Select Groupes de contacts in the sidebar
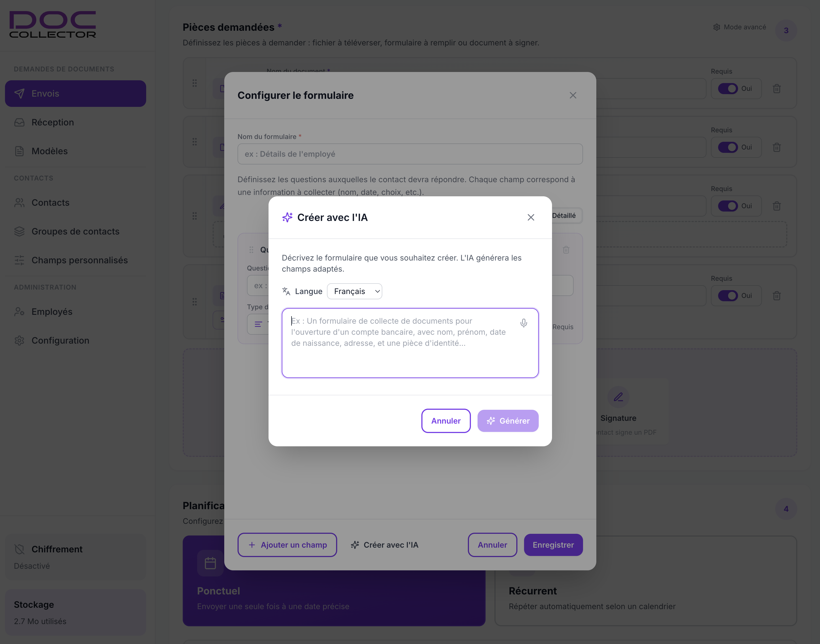The width and height of the screenshot is (820, 644). [75, 231]
